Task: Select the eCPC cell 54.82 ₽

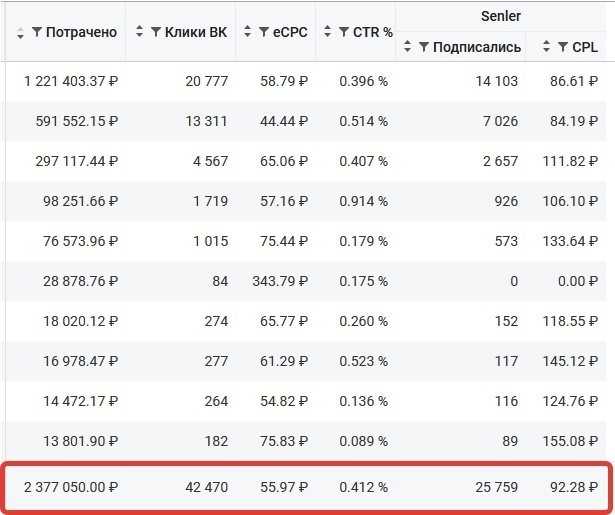Action: (x=284, y=401)
